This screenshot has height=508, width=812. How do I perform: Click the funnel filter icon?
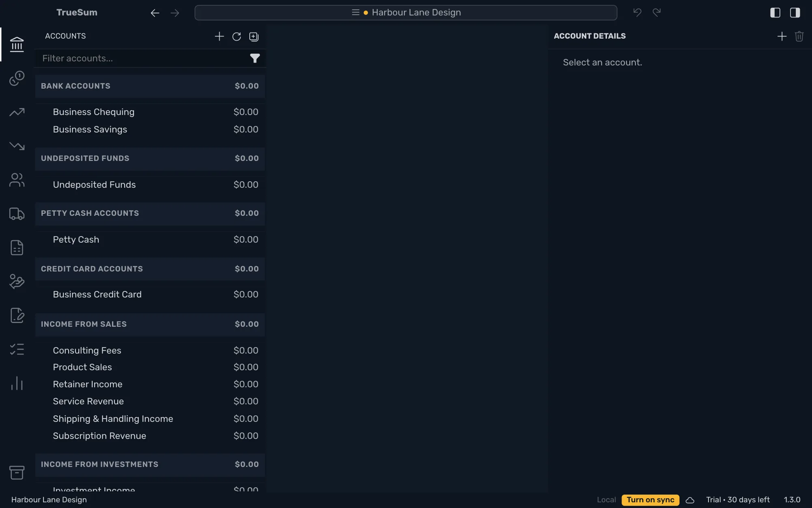pyautogui.click(x=255, y=59)
